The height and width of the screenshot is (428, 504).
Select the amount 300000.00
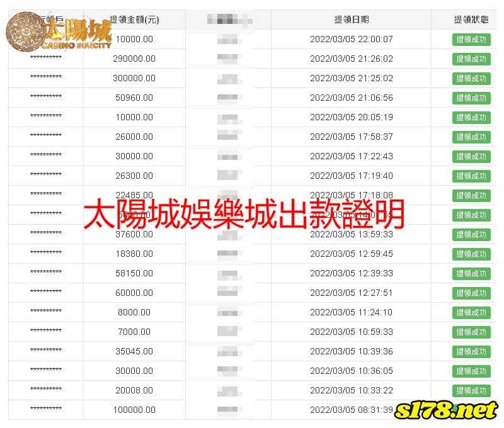pyautogui.click(x=134, y=78)
